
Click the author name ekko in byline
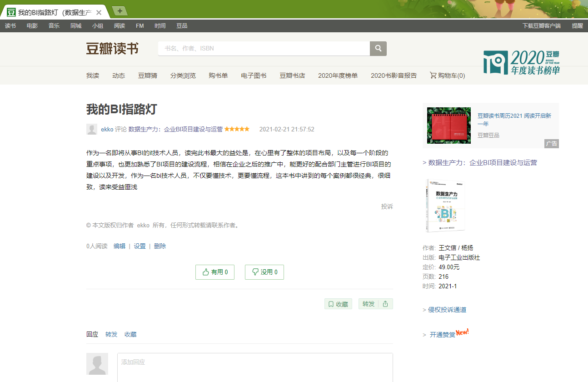(107, 129)
